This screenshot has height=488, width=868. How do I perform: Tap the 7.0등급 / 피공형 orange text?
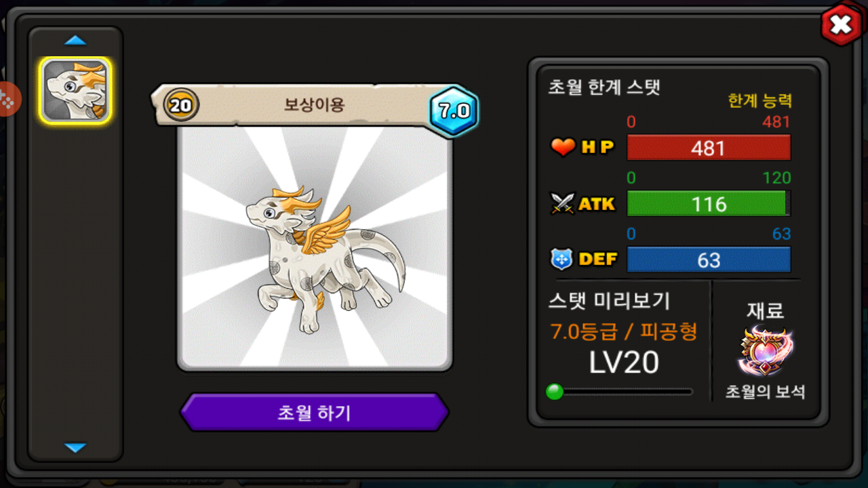point(624,331)
